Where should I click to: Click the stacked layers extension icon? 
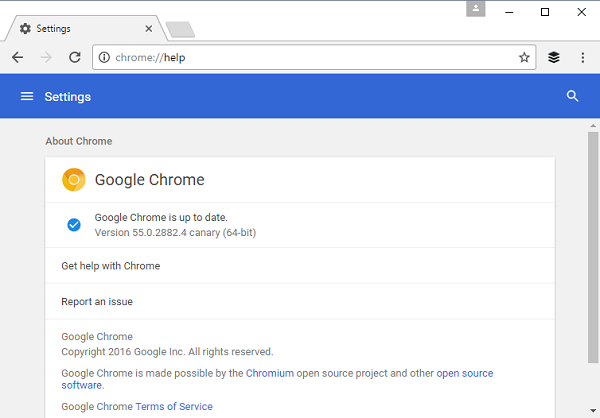click(x=554, y=57)
